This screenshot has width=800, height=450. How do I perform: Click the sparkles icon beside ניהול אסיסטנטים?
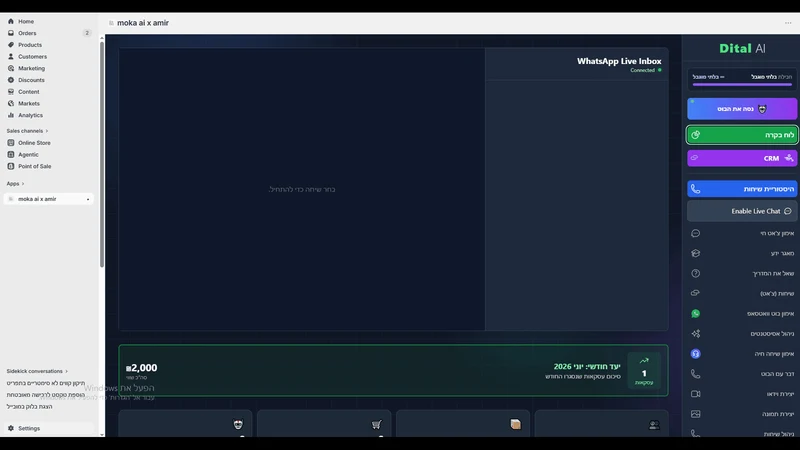(x=695, y=334)
